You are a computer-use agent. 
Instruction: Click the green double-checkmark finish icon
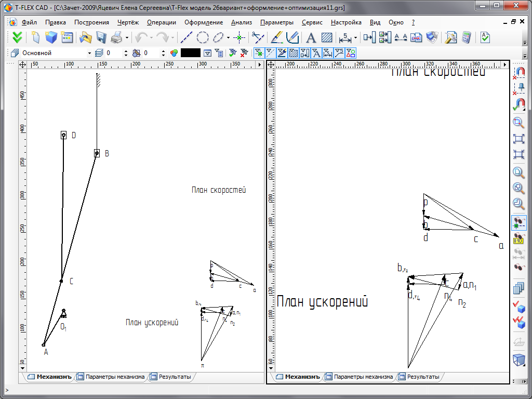click(x=17, y=37)
